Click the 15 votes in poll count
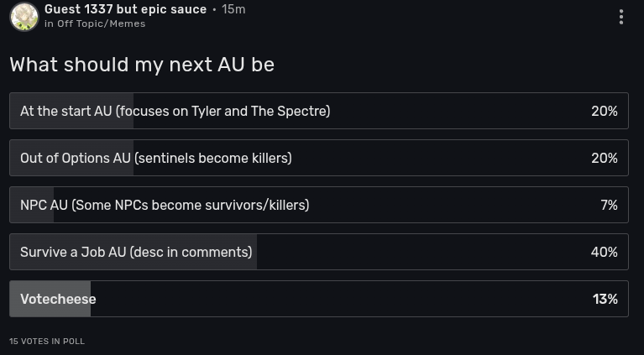Screen dimensions: 644x355 pyautogui.click(x=47, y=342)
